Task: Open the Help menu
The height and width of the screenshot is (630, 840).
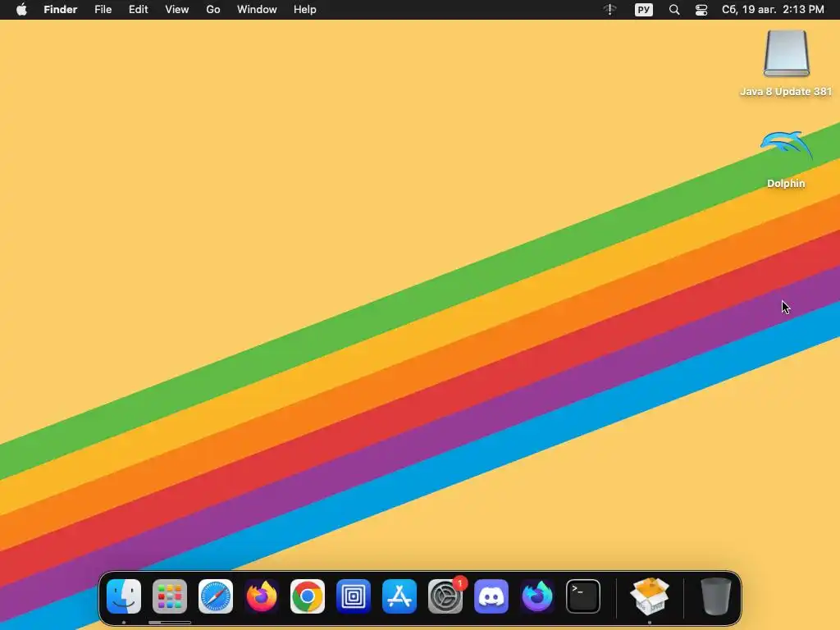Action: [305, 10]
